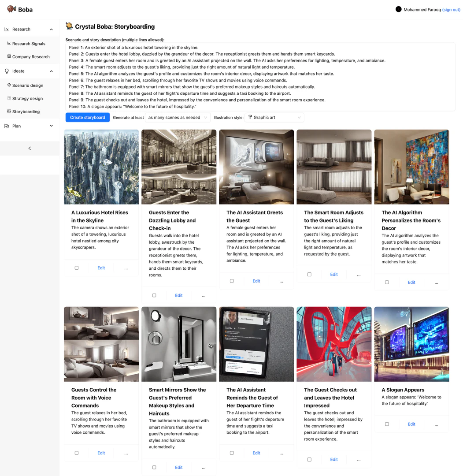Collapse the Research section chevron
Viewport: 463px width, 476px height.
pyautogui.click(x=51, y=29)
